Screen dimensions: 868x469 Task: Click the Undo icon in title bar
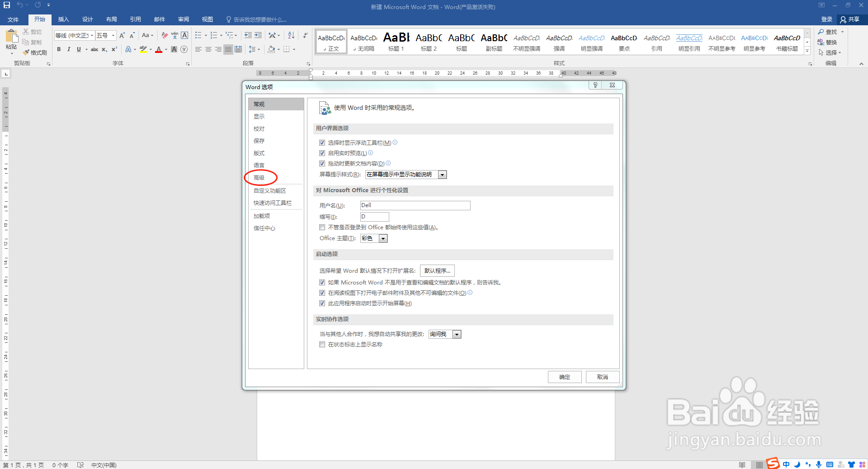[20, 5]
